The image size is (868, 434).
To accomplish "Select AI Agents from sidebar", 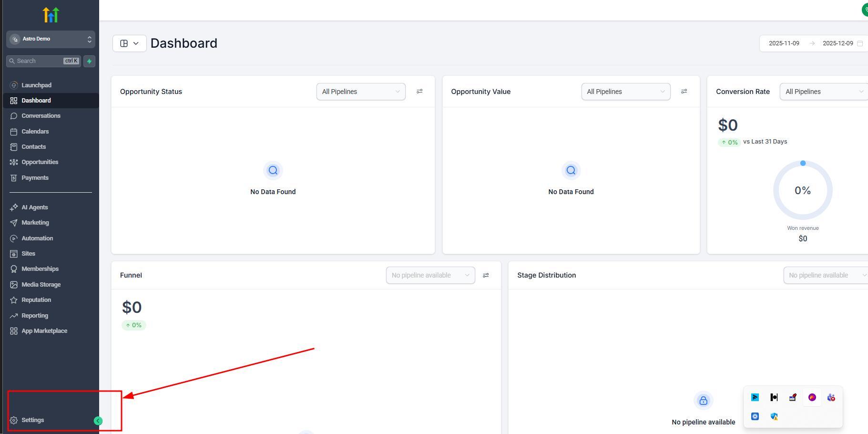I will 34,207.
